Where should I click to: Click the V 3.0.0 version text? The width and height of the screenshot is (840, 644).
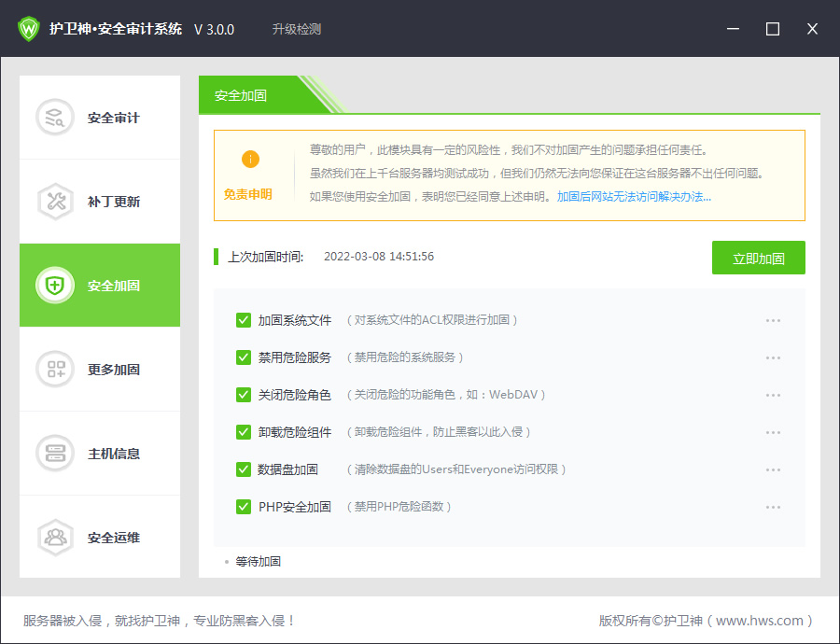214,30
